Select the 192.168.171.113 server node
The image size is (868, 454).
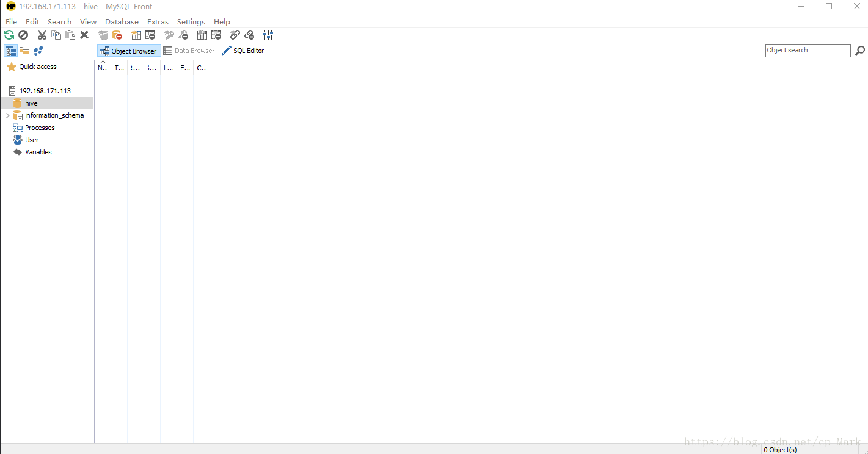pos(45,91)
